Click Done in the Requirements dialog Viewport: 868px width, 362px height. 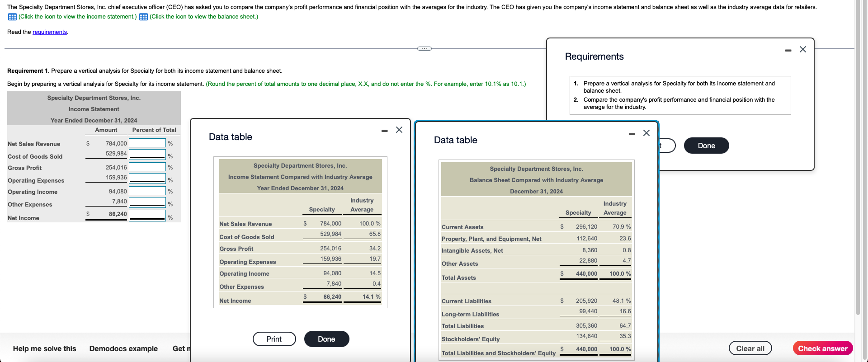pyautogui.click(x=706, y=146)
